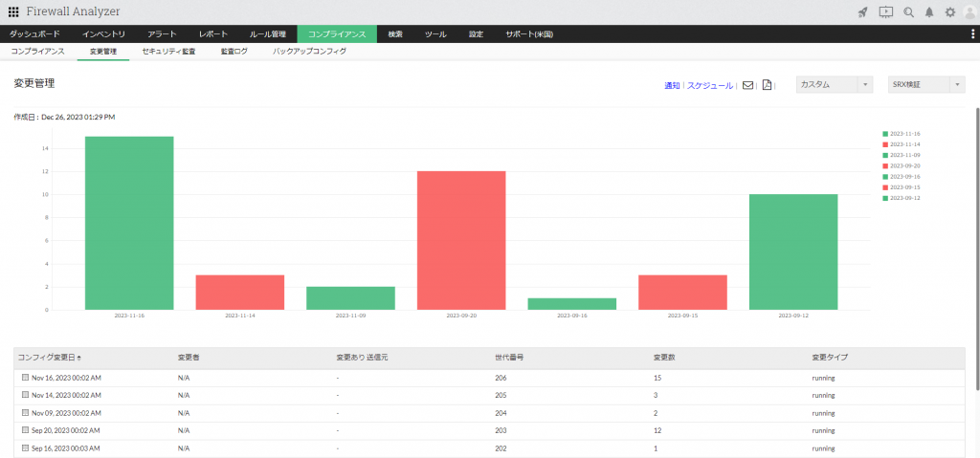Viewport: 980px width, 458px height.
Task: Open the カスタム period dropdown
Action: coord(835,85)
